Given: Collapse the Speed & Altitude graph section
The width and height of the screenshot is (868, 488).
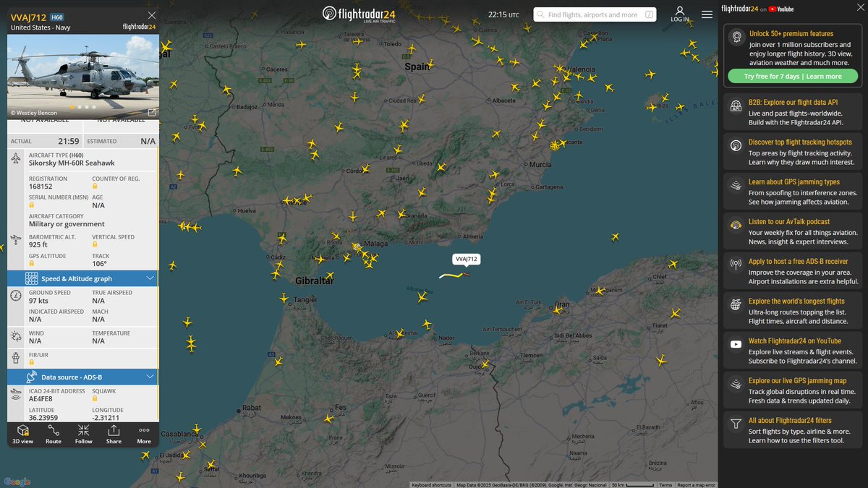Looking at the screenshot, I should tap(150, 278).
